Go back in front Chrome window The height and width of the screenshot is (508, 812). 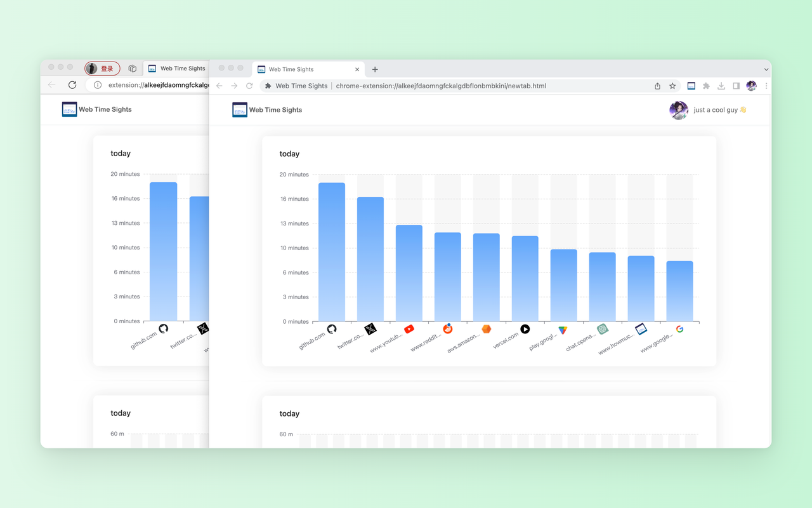tap(219, 86)
